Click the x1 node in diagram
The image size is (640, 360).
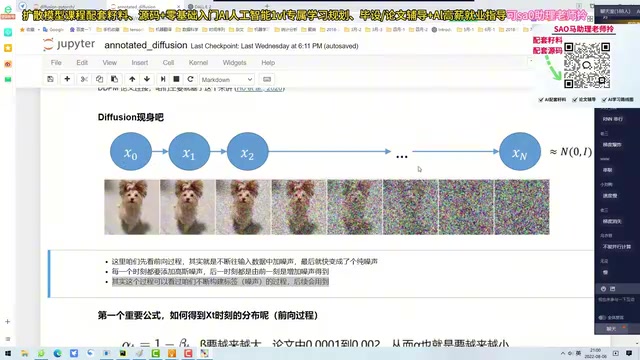pos(189,151)
